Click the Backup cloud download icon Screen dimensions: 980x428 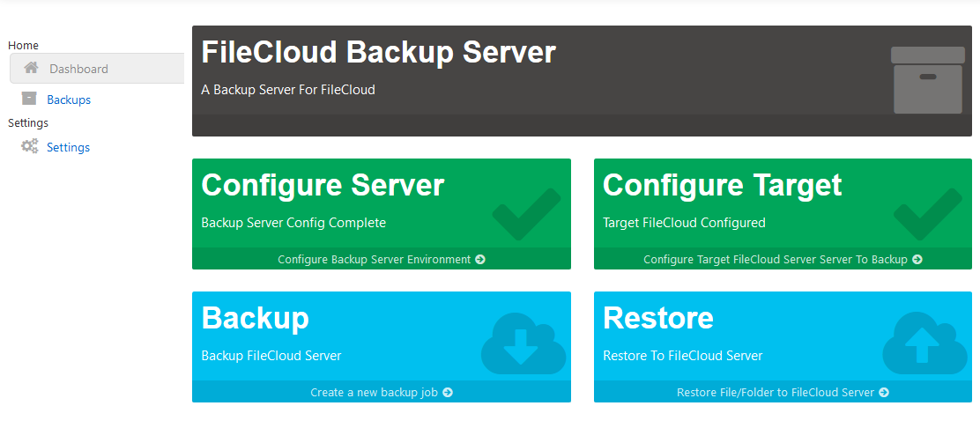click(523, 343)
